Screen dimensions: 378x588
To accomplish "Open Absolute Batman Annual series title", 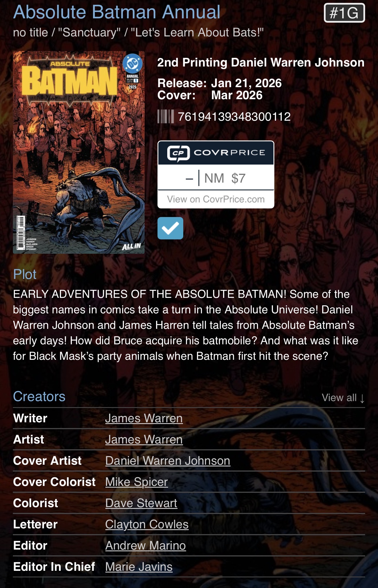I will (117, 12).
